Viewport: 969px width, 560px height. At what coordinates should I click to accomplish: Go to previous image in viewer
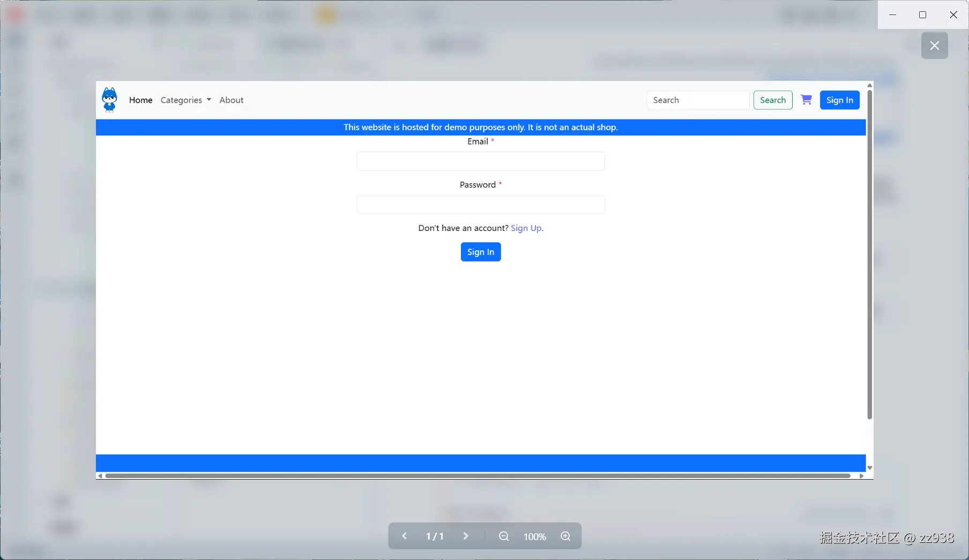[405, 536]
